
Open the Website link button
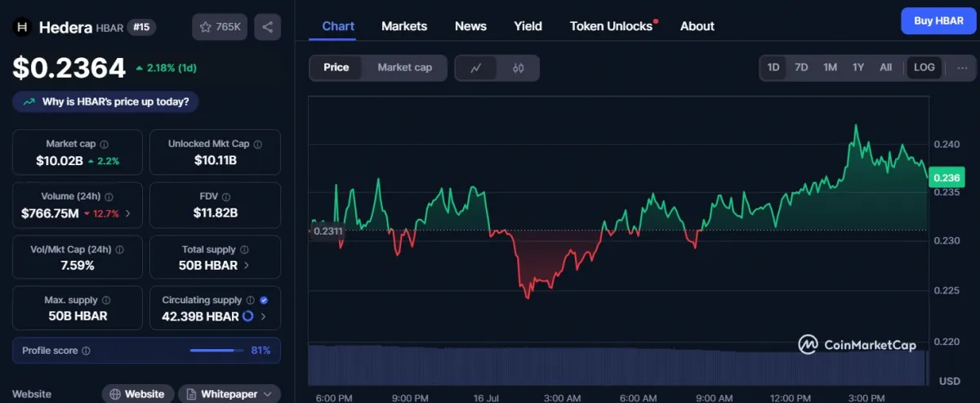click(138, 394)
